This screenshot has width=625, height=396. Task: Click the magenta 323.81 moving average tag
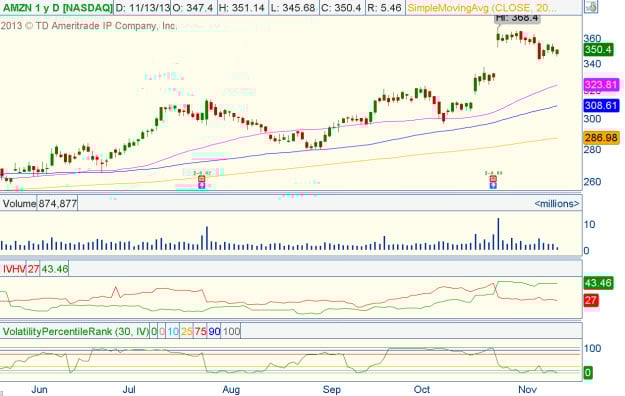[601, 85]
